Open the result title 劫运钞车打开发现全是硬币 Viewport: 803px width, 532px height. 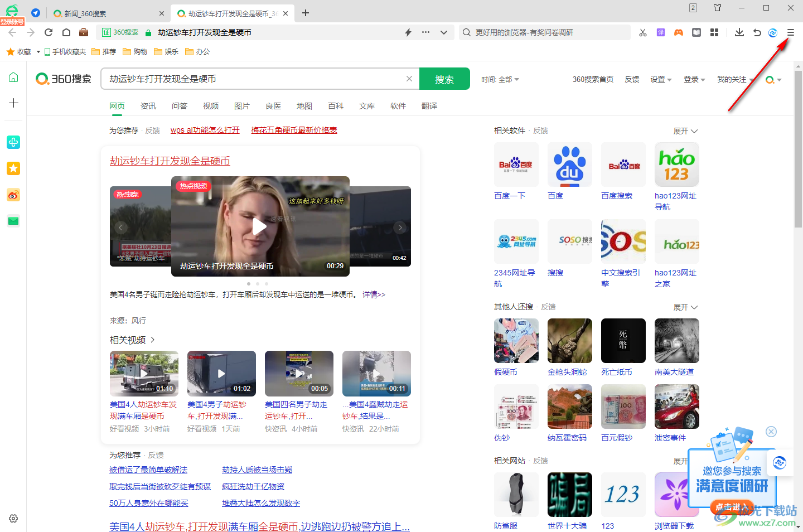pyautogui.click(x=170, y=161)
